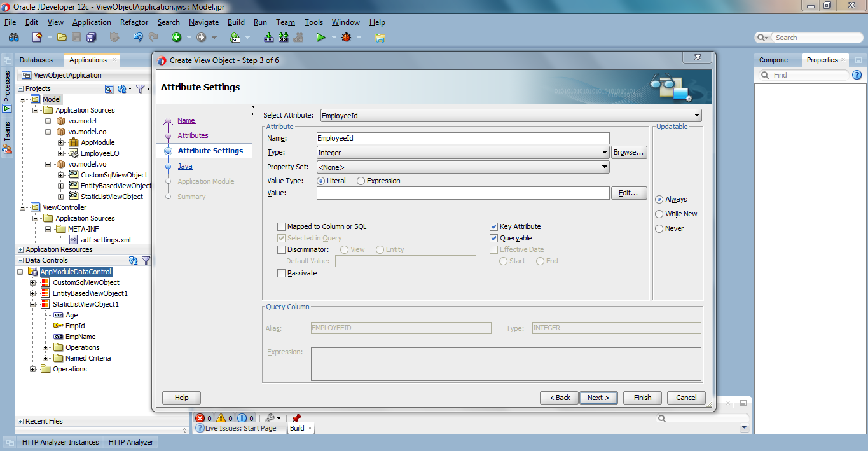Click the Rebuild toolbar icon
Image resolution: width=868 pixels, height=451 pixels.
pyautogui.click(x=285, y=37)
